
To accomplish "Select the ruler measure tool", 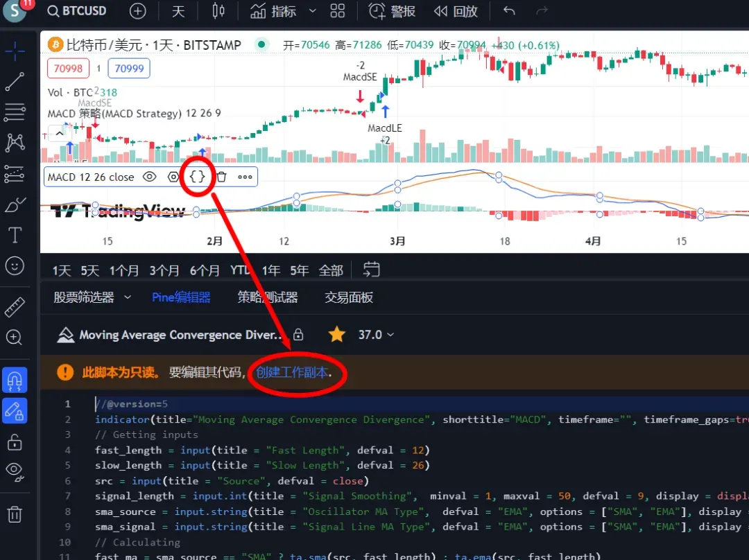I will [x=15, y=308].
